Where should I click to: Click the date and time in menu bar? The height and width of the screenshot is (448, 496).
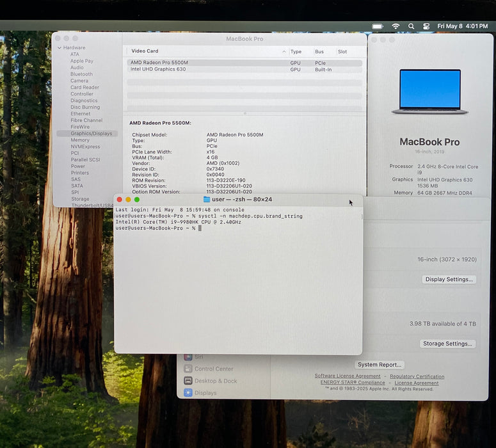[462, 26]
